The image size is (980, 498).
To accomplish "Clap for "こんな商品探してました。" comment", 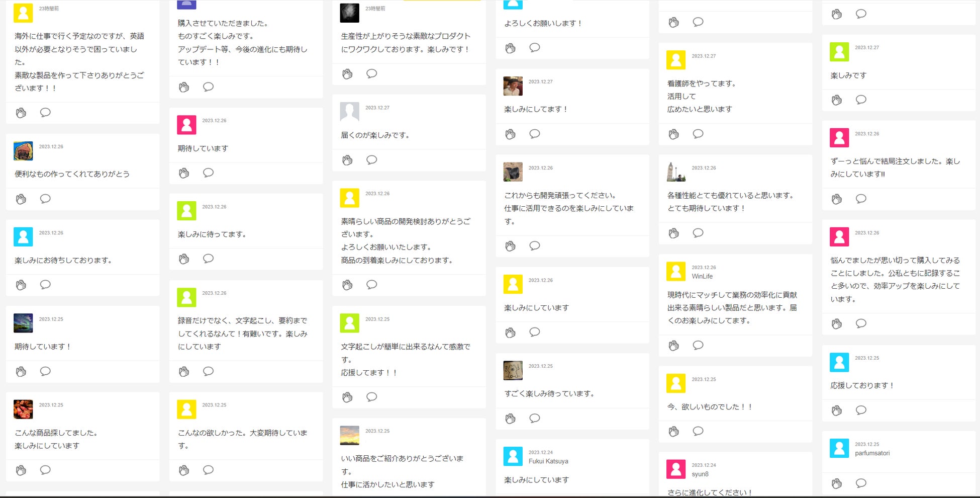I will [21, 470].
